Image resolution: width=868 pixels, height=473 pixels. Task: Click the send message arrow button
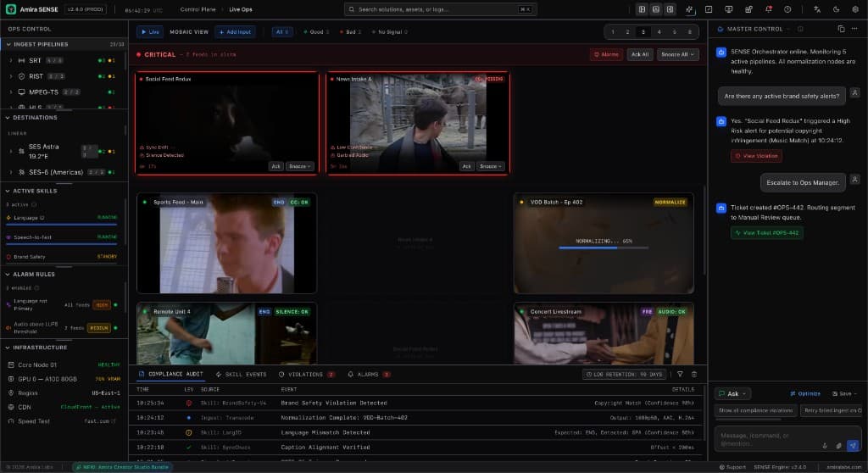coord(853,445)
